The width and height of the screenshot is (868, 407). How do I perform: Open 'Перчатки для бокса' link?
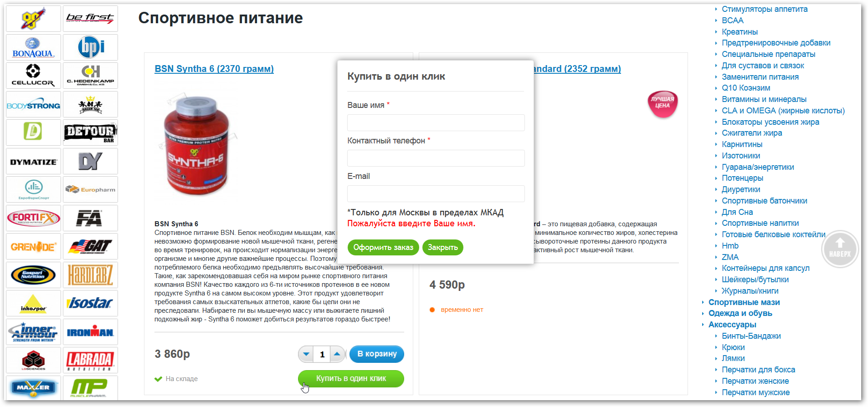(759, 370)
